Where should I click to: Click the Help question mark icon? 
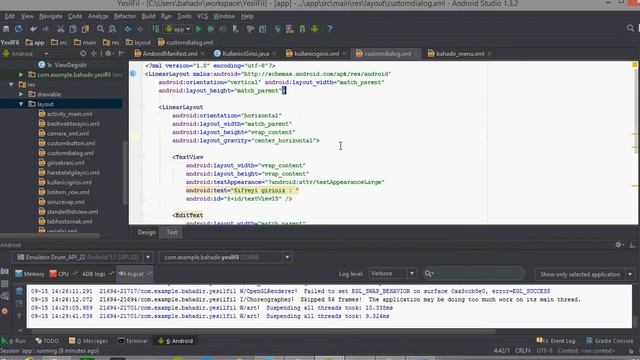pos(330,29)
